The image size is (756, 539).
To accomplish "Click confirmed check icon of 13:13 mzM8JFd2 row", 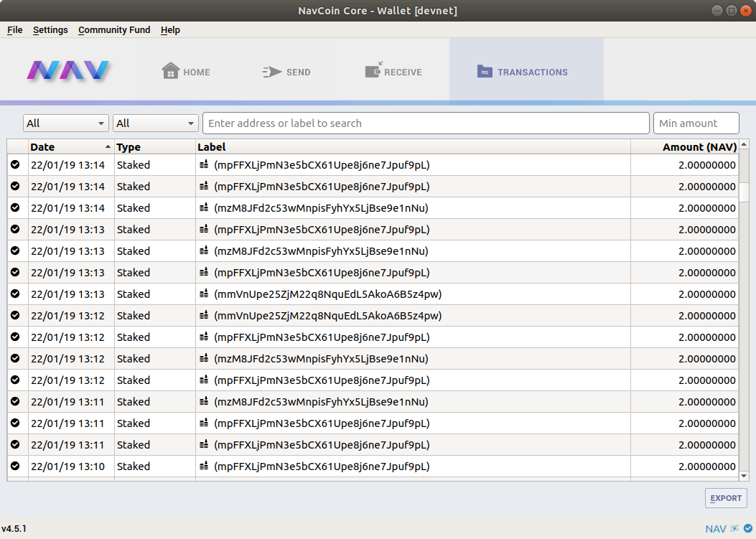I will [x=15, y=250].
